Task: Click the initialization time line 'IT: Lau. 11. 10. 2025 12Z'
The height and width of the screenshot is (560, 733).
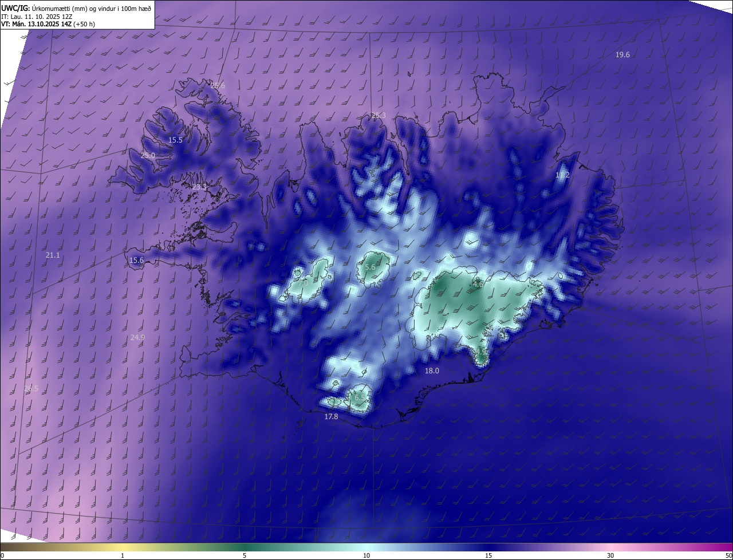Action: tap(36, 16)
